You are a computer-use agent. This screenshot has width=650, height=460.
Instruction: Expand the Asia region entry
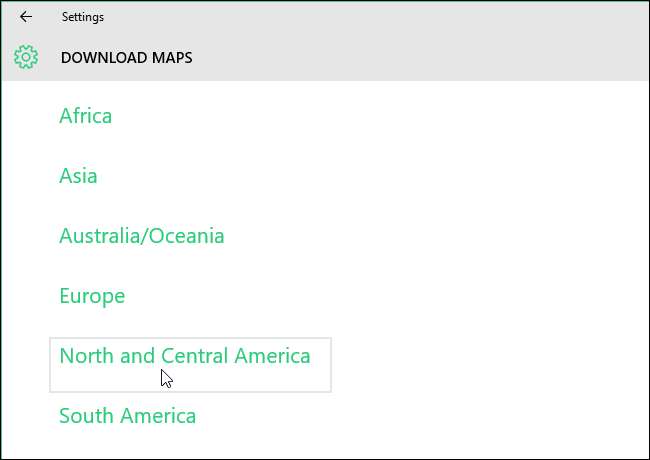click(x=78, y=176)
